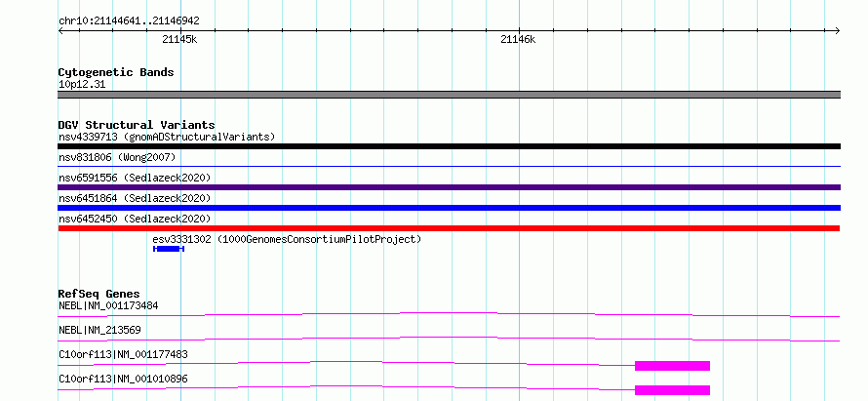
Task: Click the red nsv6452450 variant bar
Action: pyautogui.click(x=449, y=228)
